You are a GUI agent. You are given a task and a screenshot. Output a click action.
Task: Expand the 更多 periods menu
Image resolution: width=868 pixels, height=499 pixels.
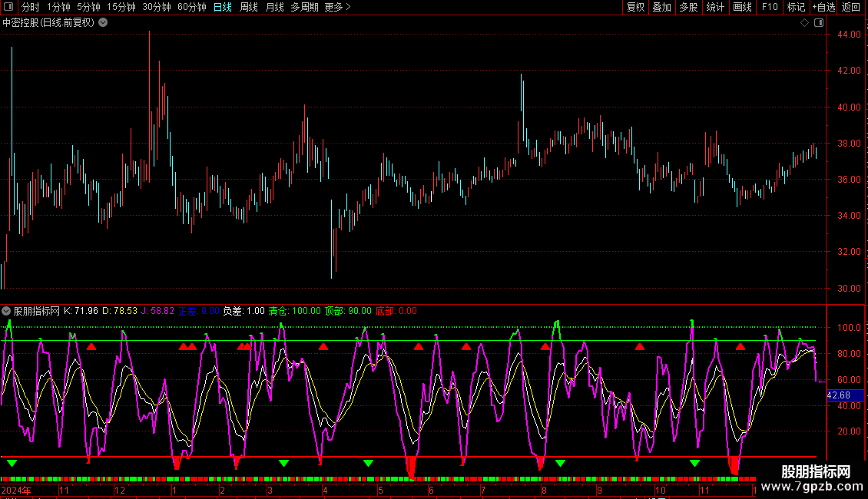pyautogui.click(x=337, y=7)
